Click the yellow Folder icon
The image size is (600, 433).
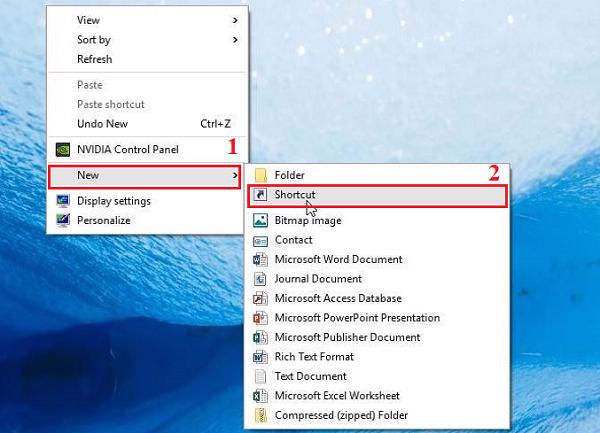tap(260, 175)
